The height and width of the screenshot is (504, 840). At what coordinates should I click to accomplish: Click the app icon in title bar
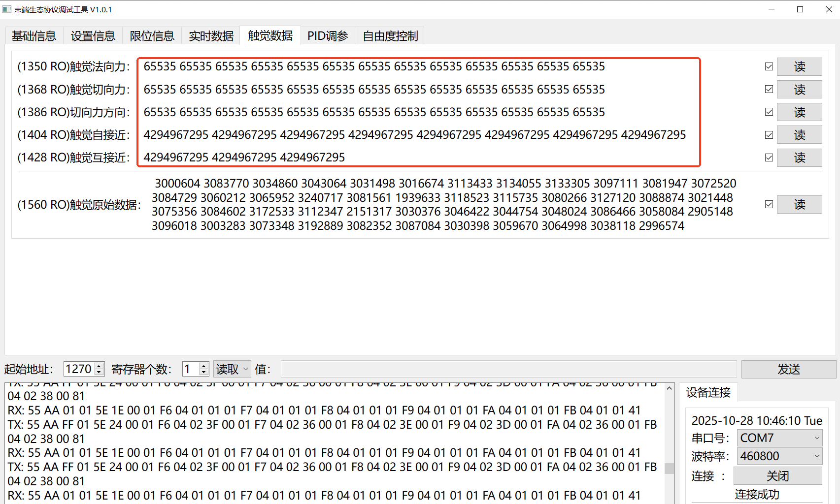7,9
